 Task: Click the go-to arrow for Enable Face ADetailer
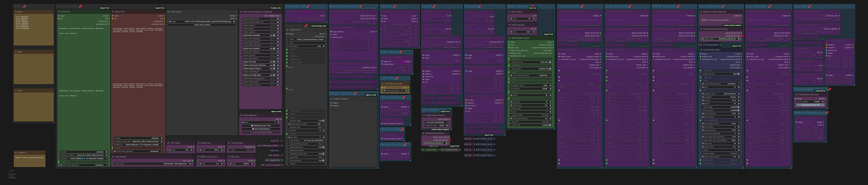pyautogui.click(x=278, y=49)
